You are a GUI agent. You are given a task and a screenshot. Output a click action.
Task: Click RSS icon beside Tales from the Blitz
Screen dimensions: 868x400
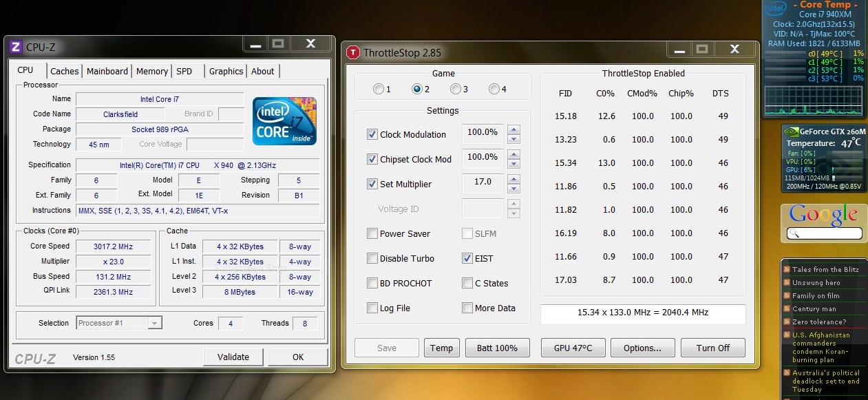[x=787, y=269]
